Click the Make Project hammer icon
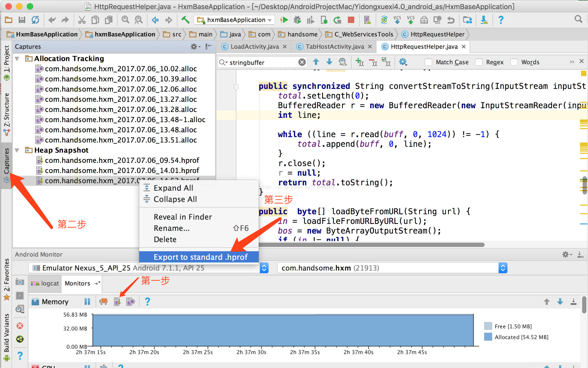Screen dimensions: 588x368 pyautogui.click(x=185, y=20)
